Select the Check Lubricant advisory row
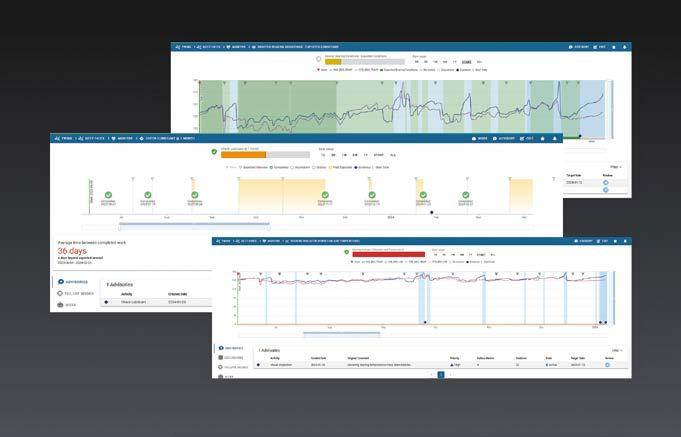 tap(156, 302)
